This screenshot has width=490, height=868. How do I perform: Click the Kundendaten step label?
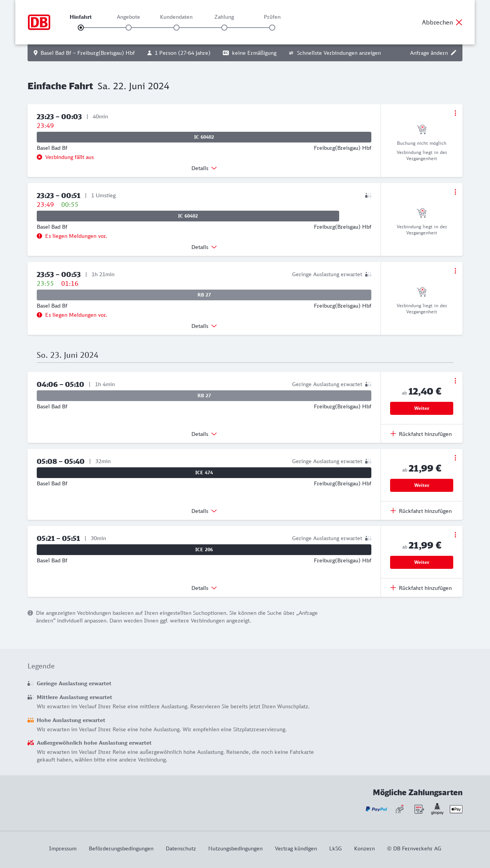176,17
